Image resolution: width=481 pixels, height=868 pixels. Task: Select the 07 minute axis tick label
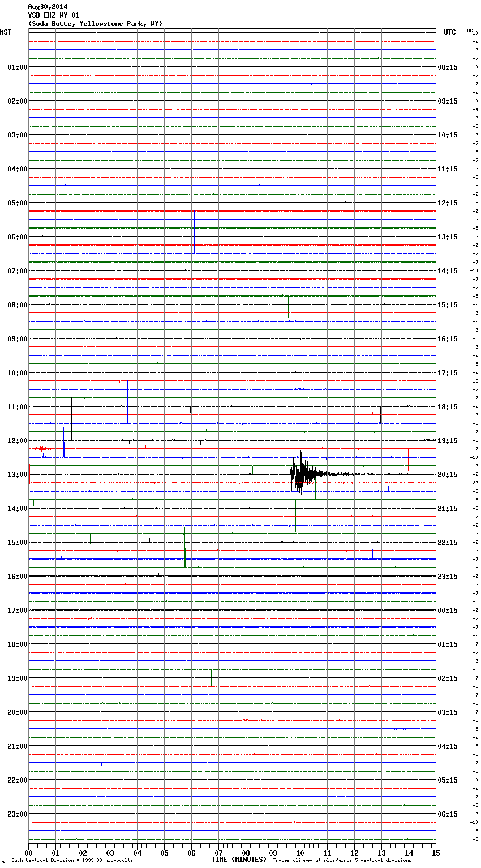pyautogui.click(x=218, y=853)
